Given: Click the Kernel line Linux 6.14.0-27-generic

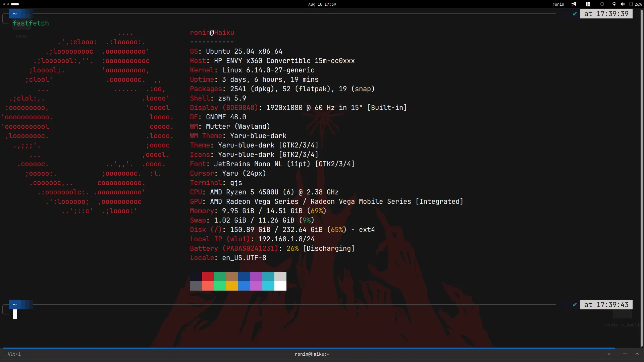Looking at the screenshot, I should [x=252, y=70].
